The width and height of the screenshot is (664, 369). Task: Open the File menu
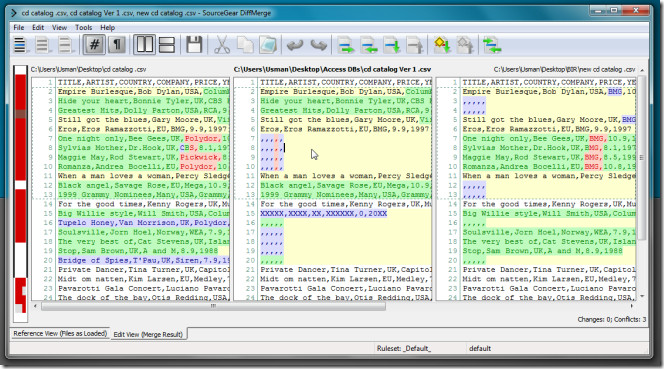[x=19, y=28]
